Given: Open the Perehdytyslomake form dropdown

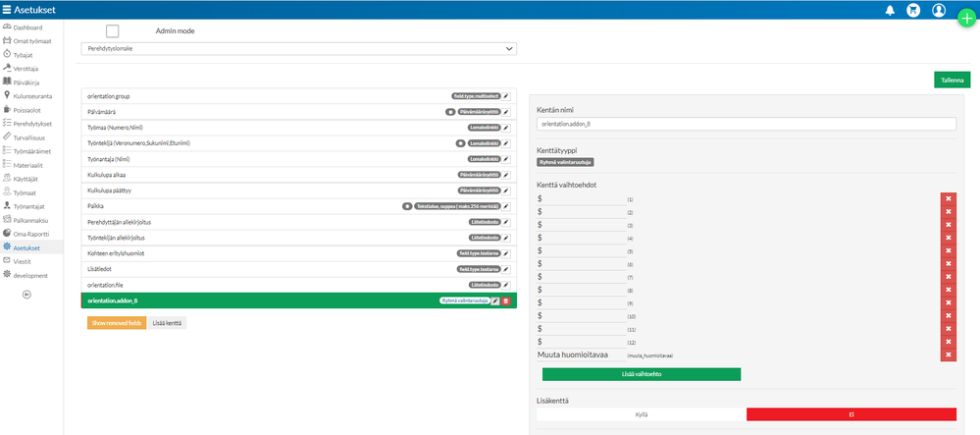Looking at the screenshot, I should click(299, 49).
